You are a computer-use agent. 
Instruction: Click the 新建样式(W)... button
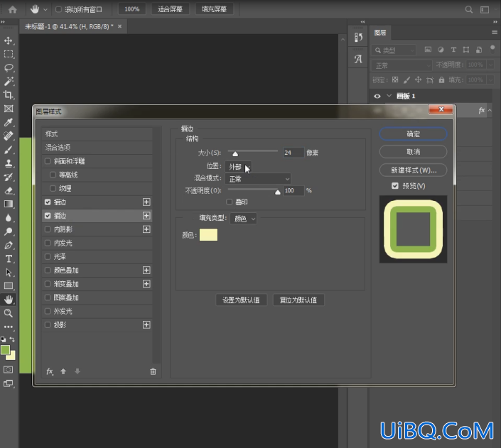point(413,170)
